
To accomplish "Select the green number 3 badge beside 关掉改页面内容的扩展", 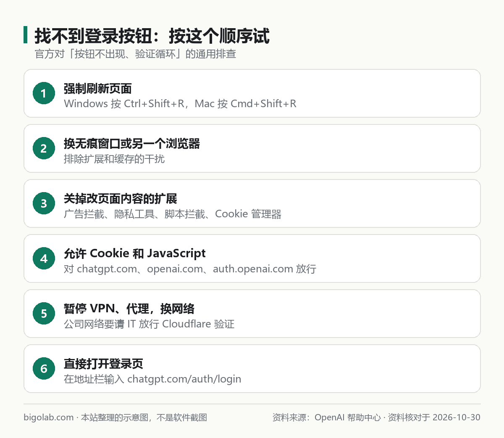I will click(44, 203).
